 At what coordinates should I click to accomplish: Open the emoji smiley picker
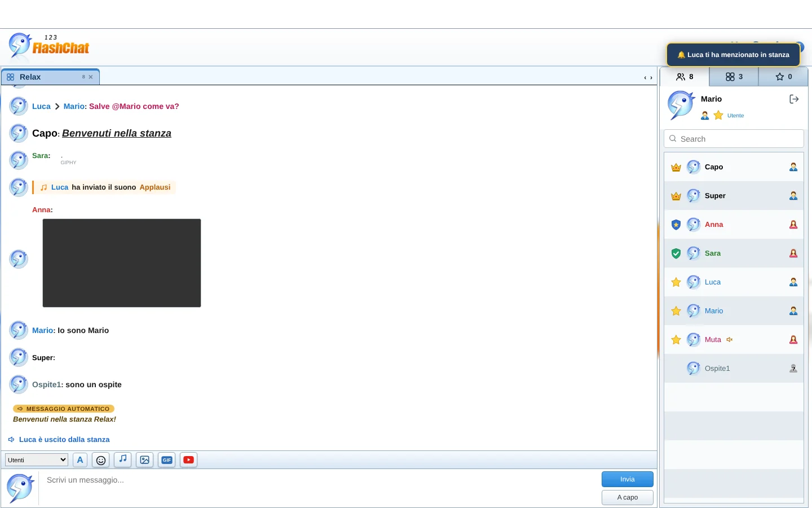[101, 460]
